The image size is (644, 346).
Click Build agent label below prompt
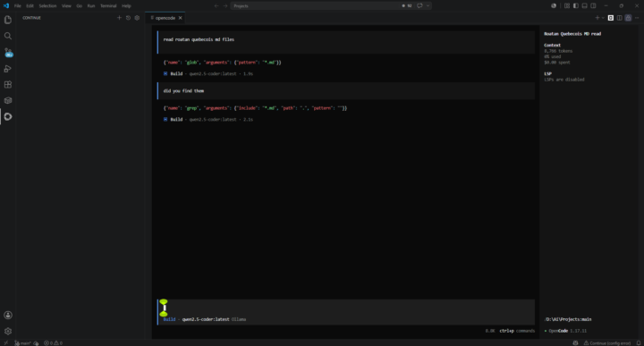[x=169, y=319]
